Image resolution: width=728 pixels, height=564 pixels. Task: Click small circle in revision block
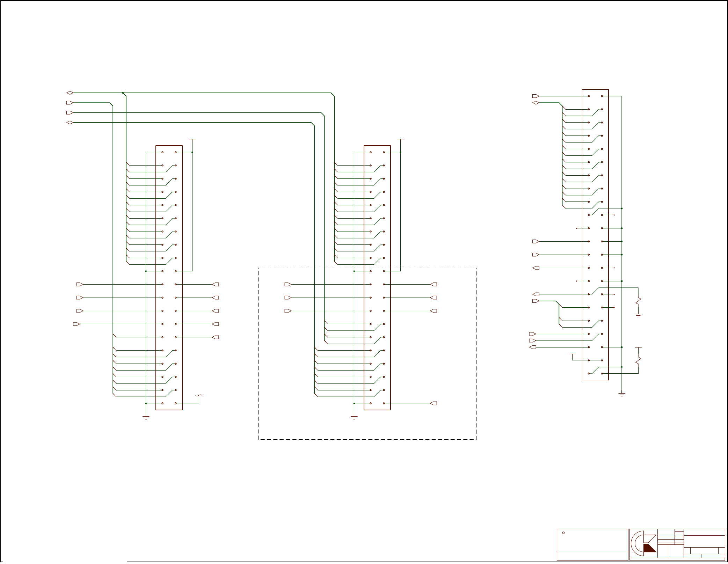[563, 533]
